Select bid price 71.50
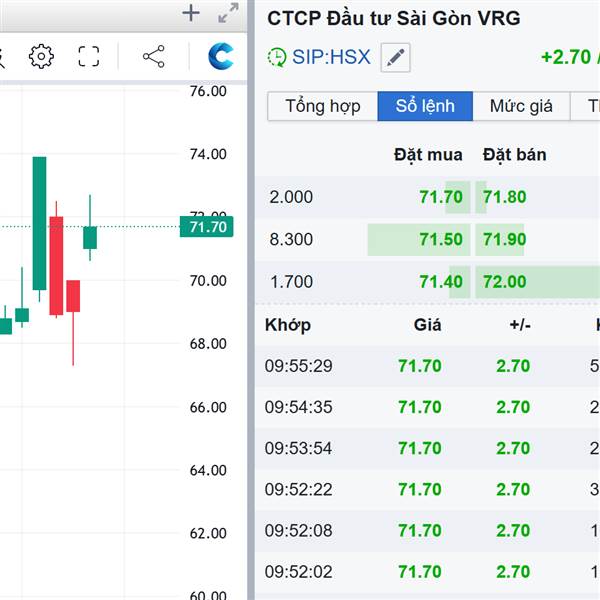This screenshot has width=600, height=600. coord(441,240)
